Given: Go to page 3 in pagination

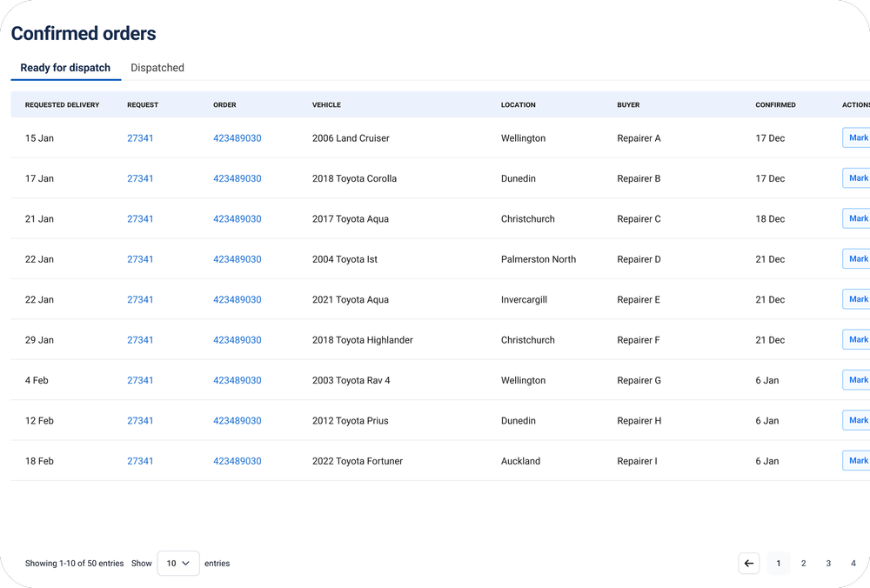Looking at the screenshot, I should (x=828, y=563).
